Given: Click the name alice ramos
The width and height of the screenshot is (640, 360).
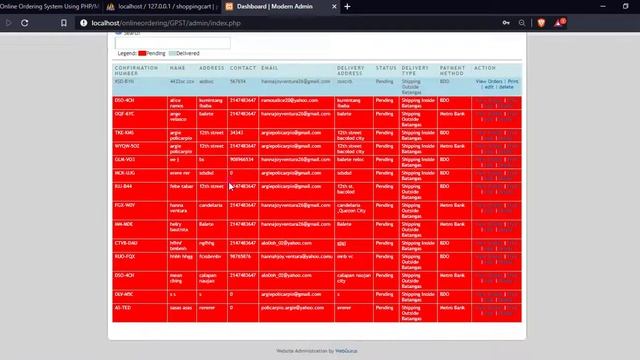Looking at the screenshot, I should tap(177, 103).
